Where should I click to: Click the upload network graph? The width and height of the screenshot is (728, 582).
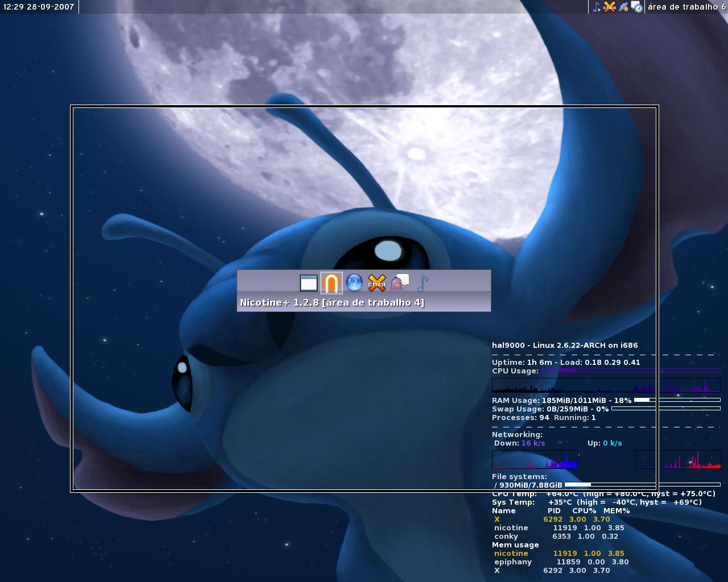tap(678, 459)
